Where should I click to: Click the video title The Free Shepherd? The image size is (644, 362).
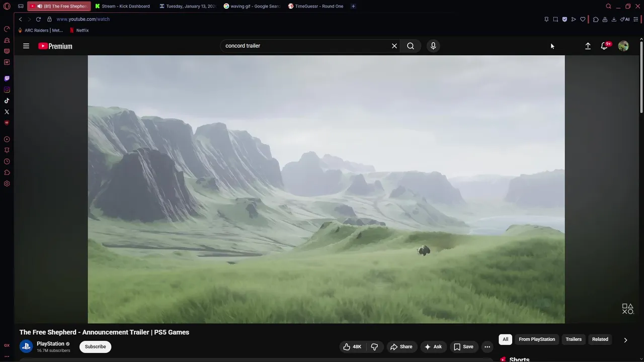pos(104,332)
